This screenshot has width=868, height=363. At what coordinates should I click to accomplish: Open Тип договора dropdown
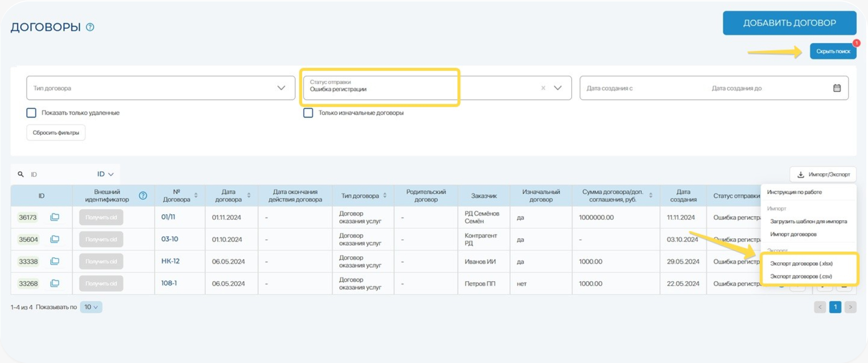click(161, 88)
